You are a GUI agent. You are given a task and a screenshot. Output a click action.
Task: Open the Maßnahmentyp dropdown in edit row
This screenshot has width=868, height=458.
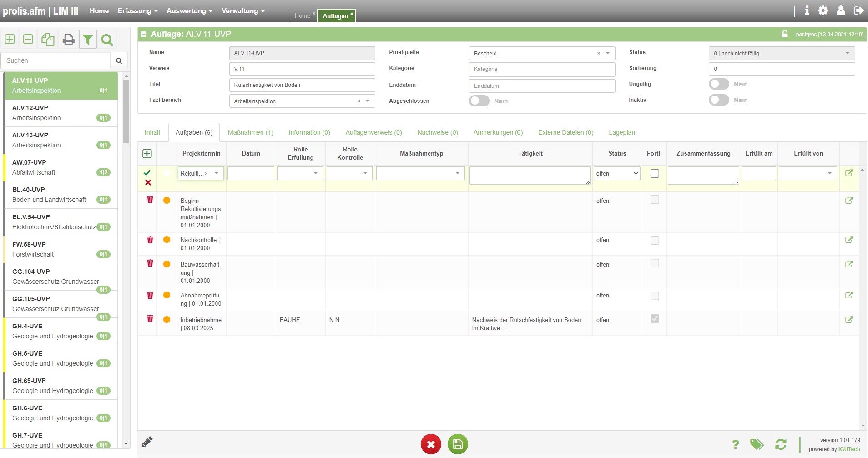click(x=420, y=173)
